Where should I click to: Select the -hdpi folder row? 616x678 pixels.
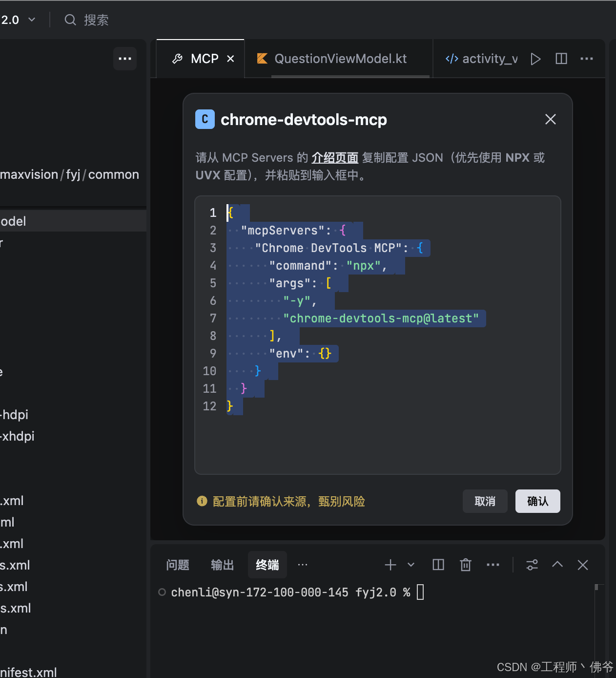click(x=73, y=415)
